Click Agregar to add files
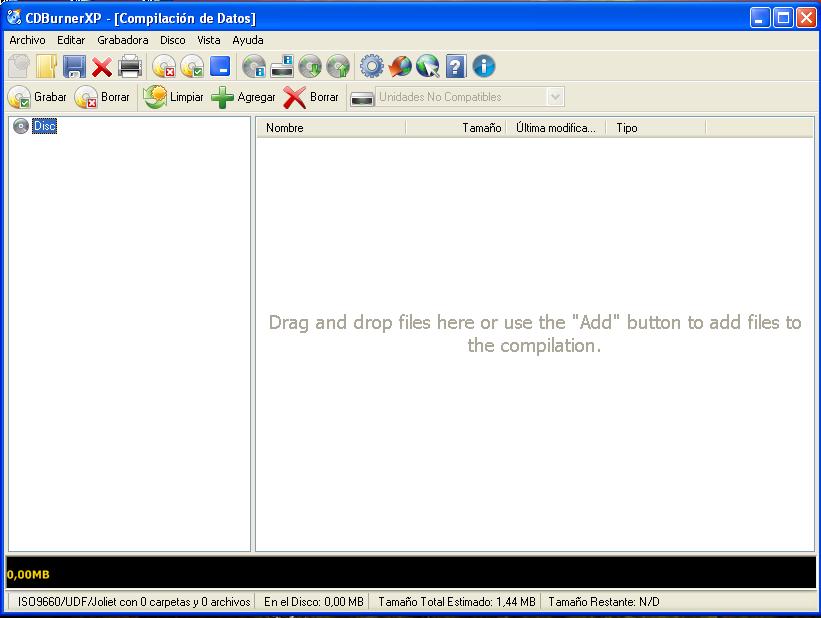 point(243,97)
